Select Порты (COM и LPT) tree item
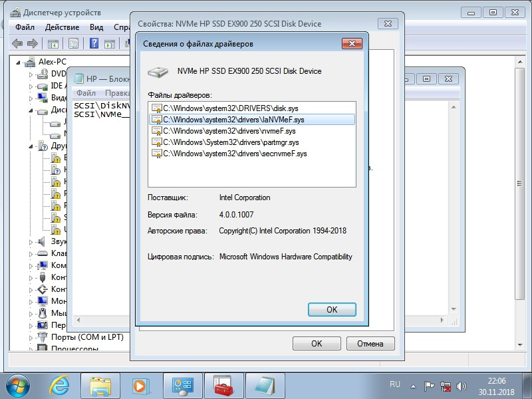This screenshot has width=532, height=399. coord(87,337)
